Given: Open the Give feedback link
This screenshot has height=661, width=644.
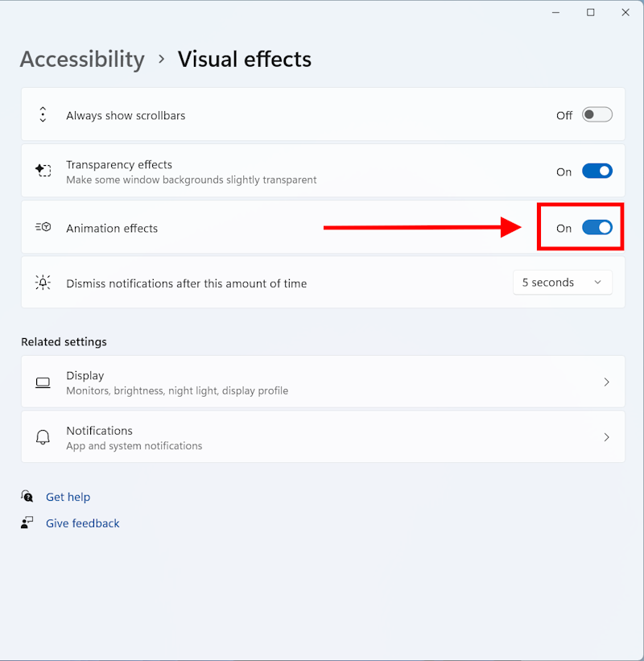Looking at the screenshot, I should pos(82,523).
